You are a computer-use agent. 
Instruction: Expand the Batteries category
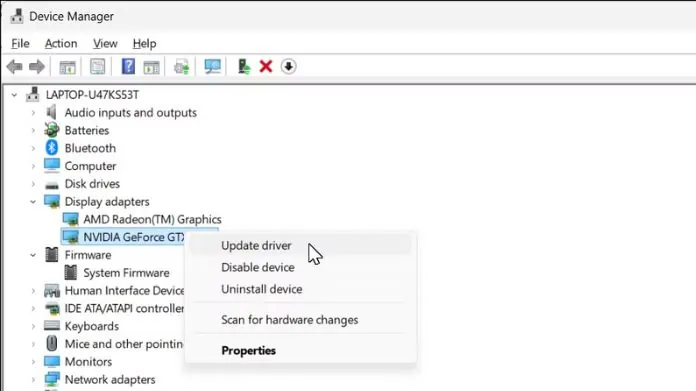coord(33,130)
